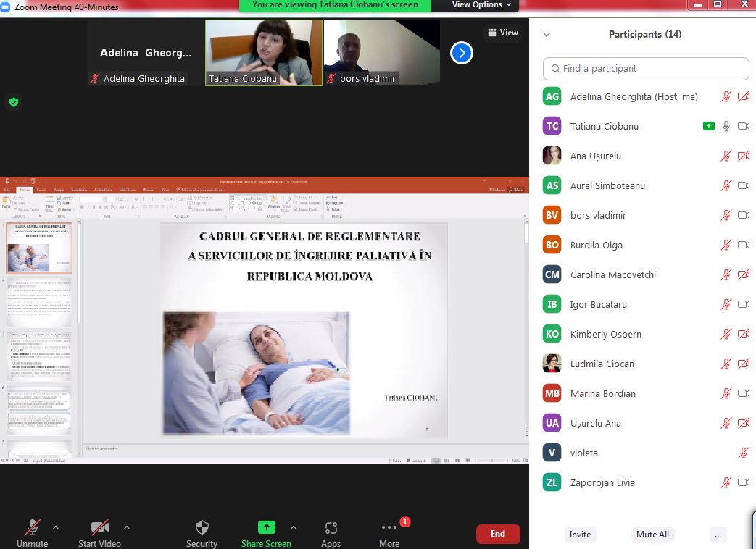Screen dimensions: 756x549
Task: Click video icon next to Igor Bucataru
Action: 743,304
